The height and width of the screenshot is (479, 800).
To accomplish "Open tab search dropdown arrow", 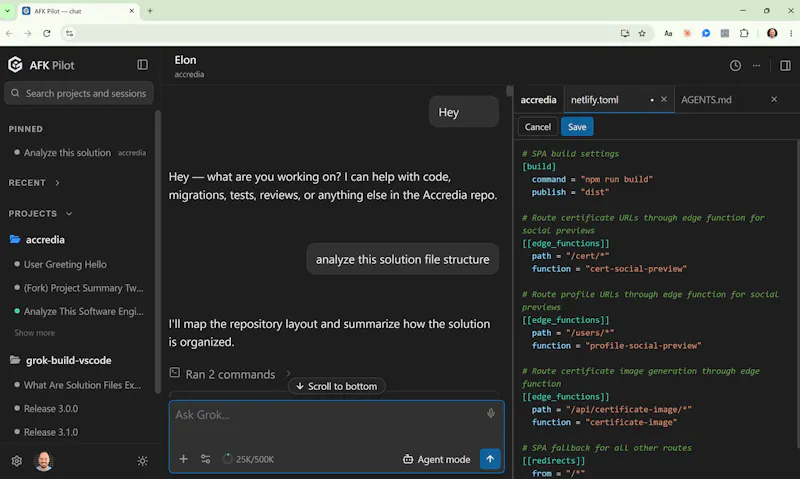I will point(7,11).
